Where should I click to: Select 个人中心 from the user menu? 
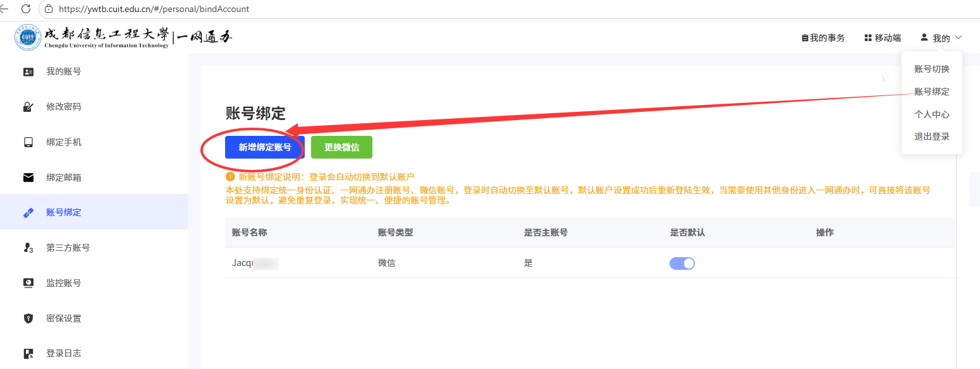coord(931,114)
